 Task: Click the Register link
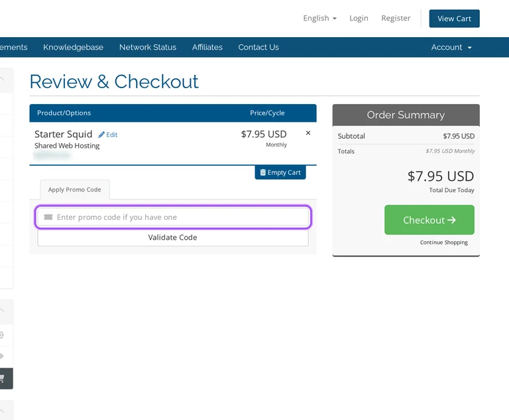396,18
